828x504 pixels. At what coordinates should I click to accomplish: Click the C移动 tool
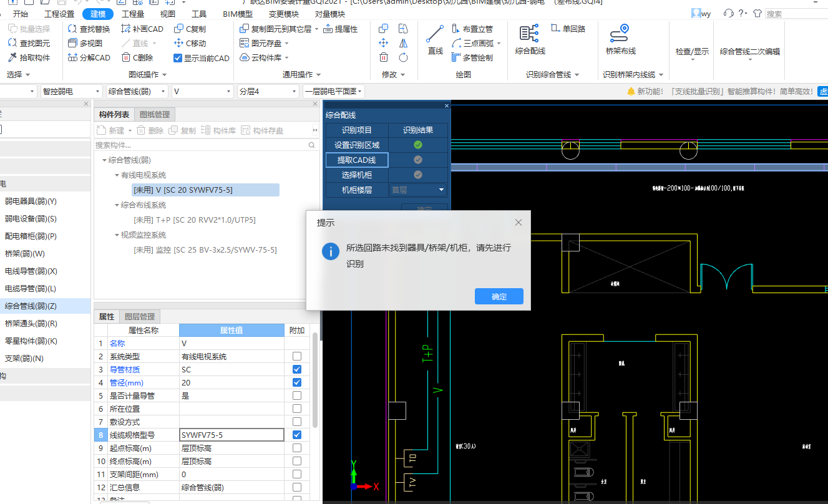click(190, 43)
